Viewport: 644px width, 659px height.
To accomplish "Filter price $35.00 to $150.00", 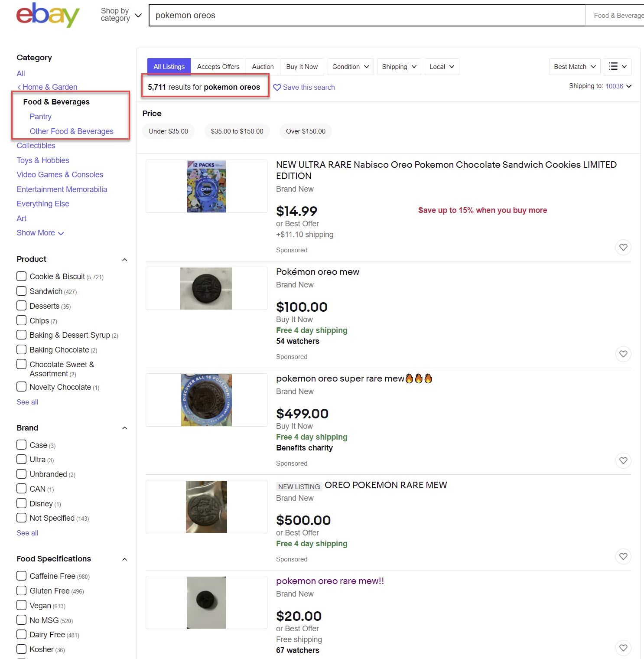I will point(237,131).
